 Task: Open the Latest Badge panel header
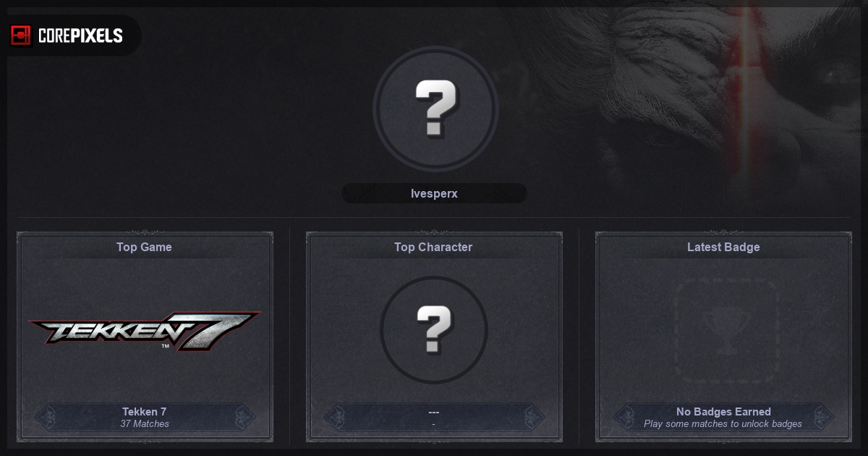[x=723, y=247]
